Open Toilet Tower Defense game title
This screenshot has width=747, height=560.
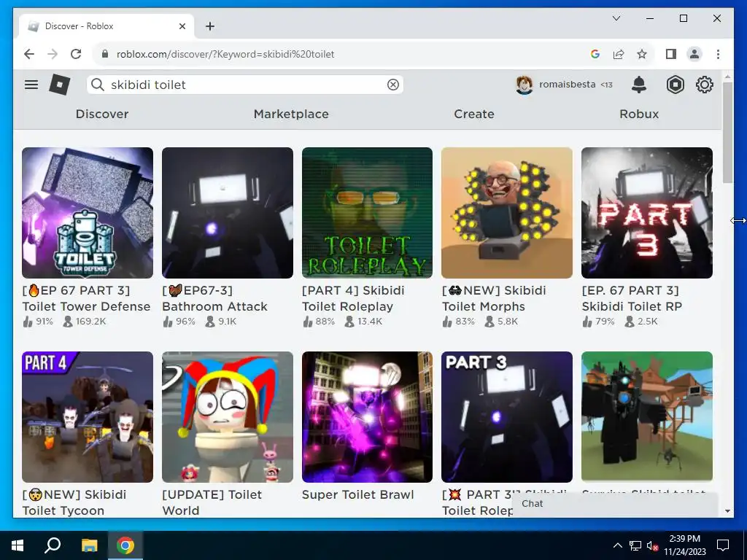(x=86, y=298)
